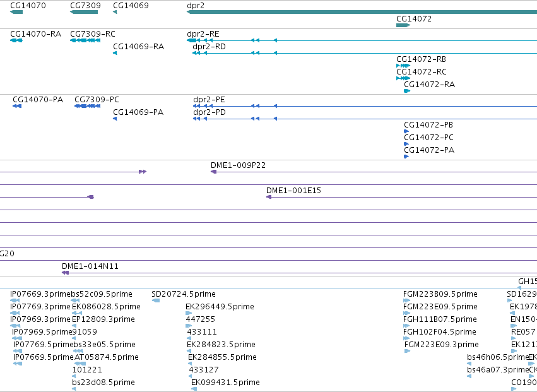The height and width of the screenshot is (392, 537).
Task: Click the bs23d08.5prime EST label
Action: coord(103,383)
